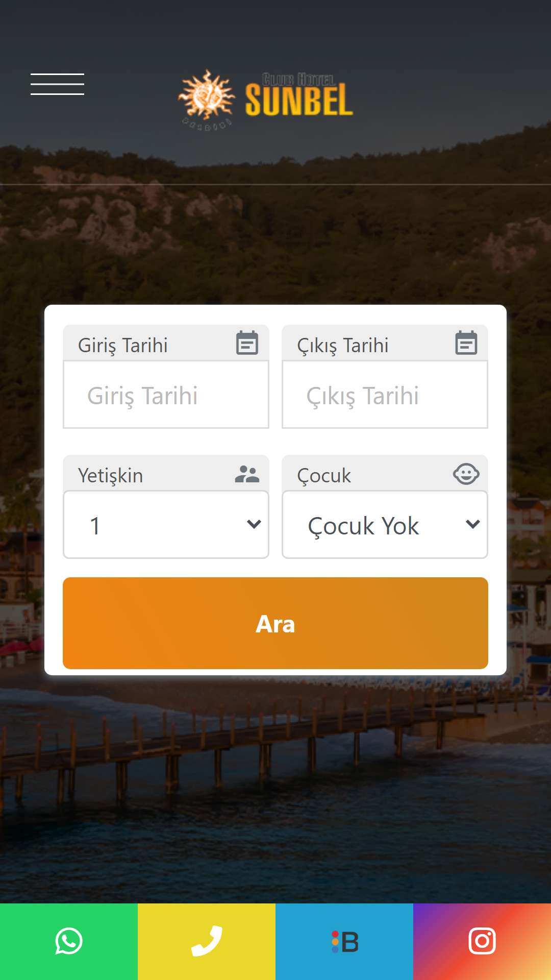
Task: Click chevron arrow in Yetişkin selector
Action: coord(254,524)
